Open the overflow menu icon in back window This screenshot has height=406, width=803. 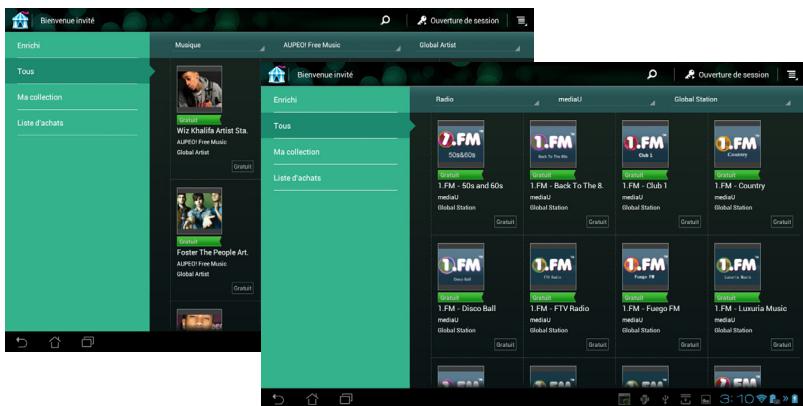521,21
